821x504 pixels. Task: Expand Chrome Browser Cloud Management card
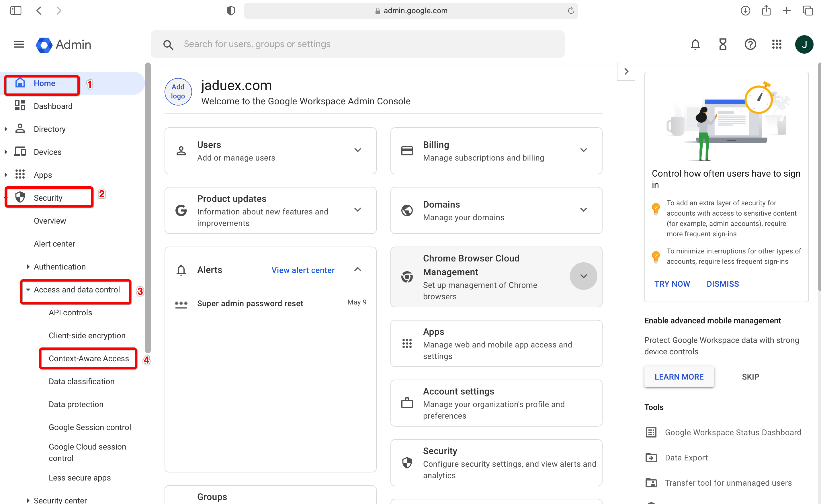click(x=583, y=276)
